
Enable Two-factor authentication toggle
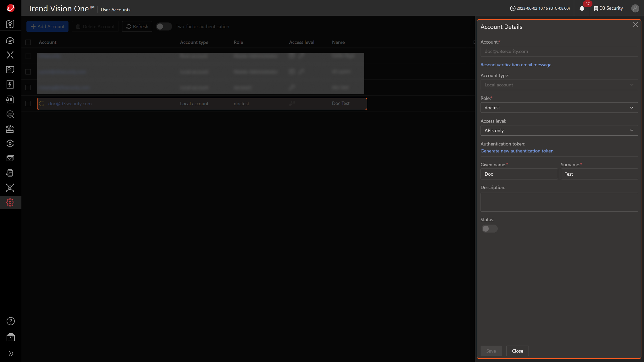[x=164, y=27]
